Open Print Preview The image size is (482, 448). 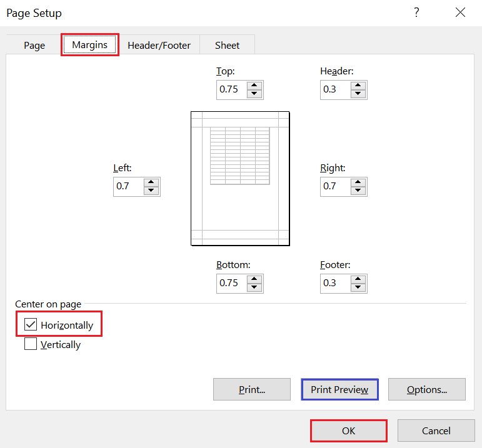click(339, 389)
